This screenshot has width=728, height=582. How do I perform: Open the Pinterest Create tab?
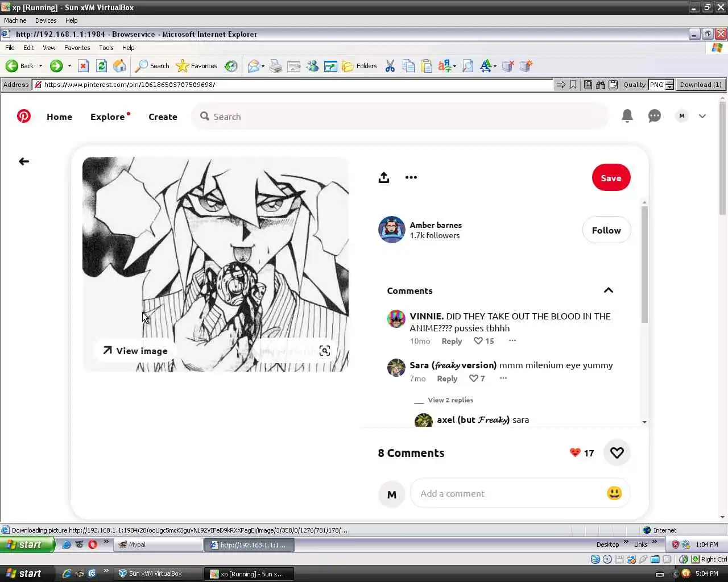(163, 117)
